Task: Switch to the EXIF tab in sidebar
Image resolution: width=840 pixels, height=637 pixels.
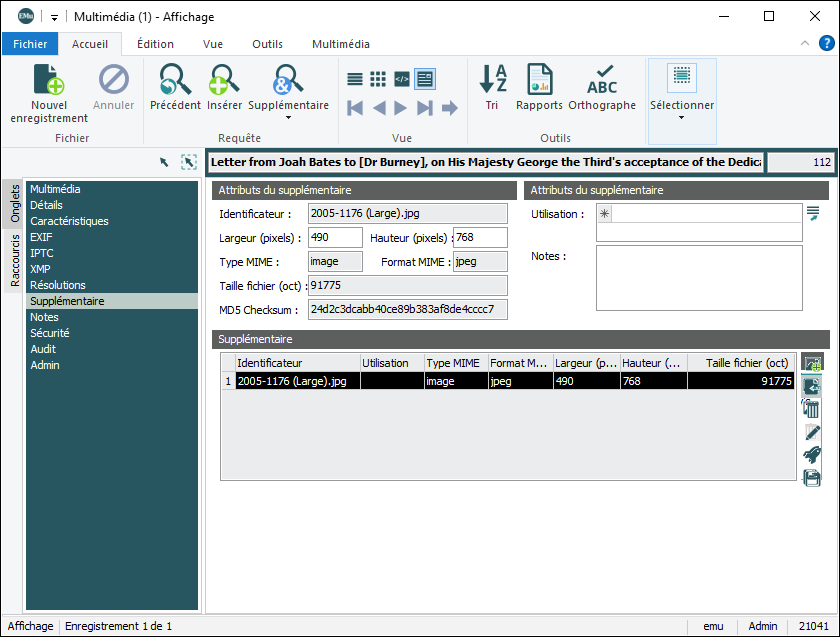Action: point(42,237)
